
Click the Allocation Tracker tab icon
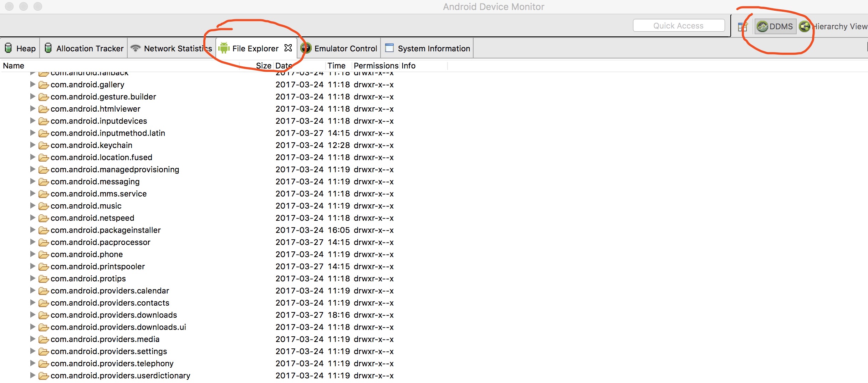[48, 48]
